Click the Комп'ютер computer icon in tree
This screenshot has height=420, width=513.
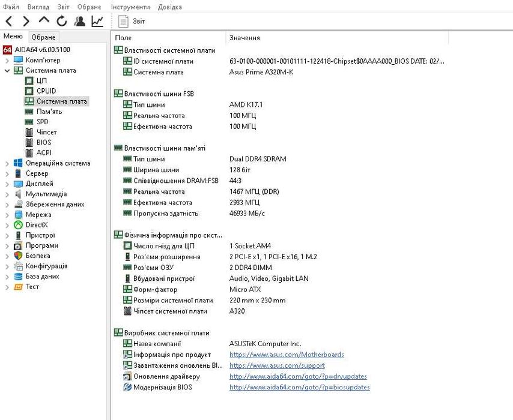point(18,60)
